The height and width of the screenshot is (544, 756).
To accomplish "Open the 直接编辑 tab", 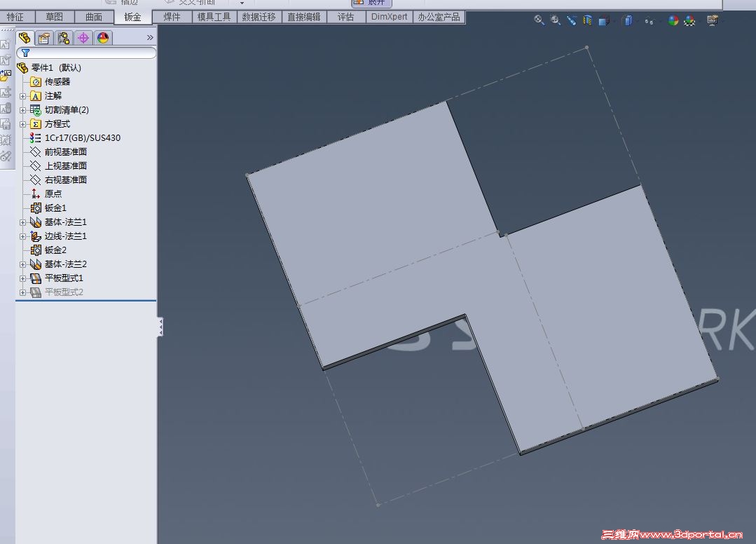I will (304, 17).
